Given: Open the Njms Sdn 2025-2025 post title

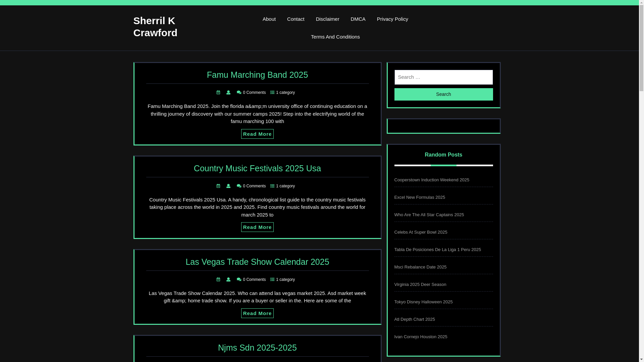Looking at the screenshot, I should pyautogui.click(x=257, y=348).
